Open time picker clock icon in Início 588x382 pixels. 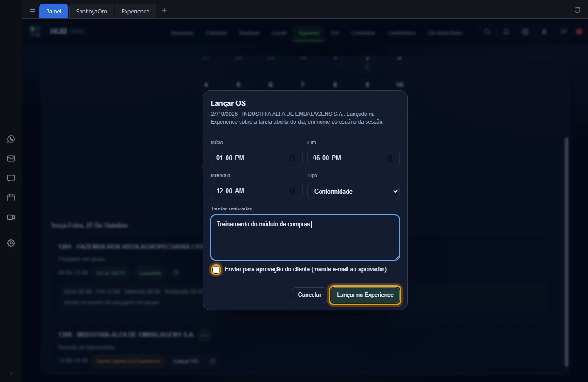click(293, 158)
